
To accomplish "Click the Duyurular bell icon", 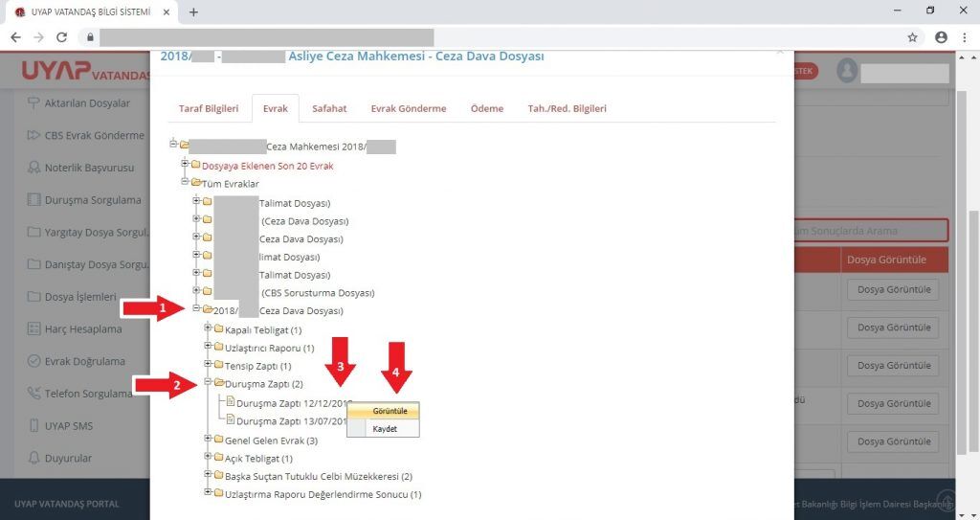I will click(x=34, y=459).
